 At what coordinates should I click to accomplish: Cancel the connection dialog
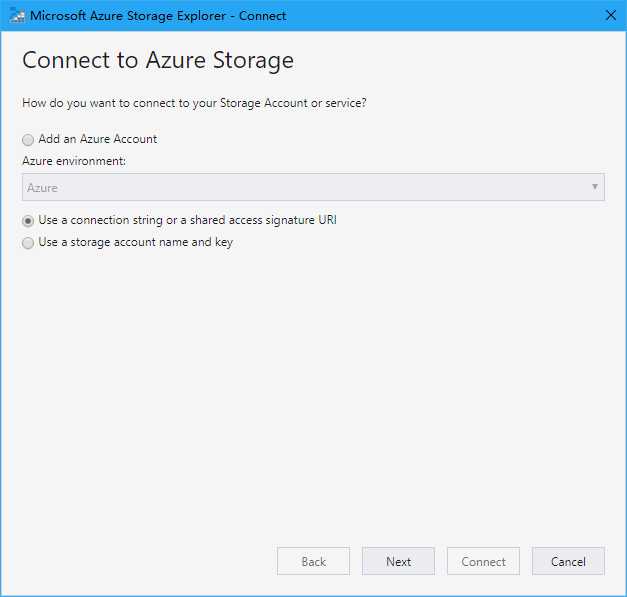tap(568, 561)
